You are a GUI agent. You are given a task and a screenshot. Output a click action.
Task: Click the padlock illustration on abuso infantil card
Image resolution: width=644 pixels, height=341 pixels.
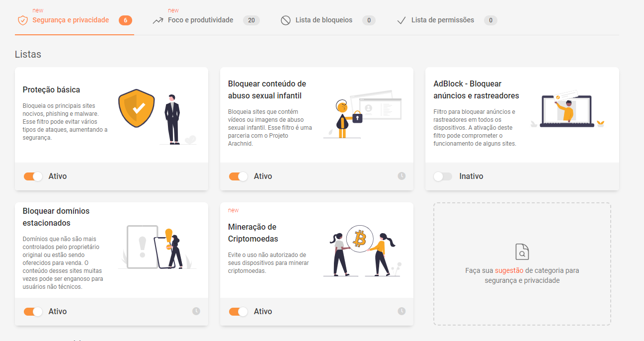357,117
